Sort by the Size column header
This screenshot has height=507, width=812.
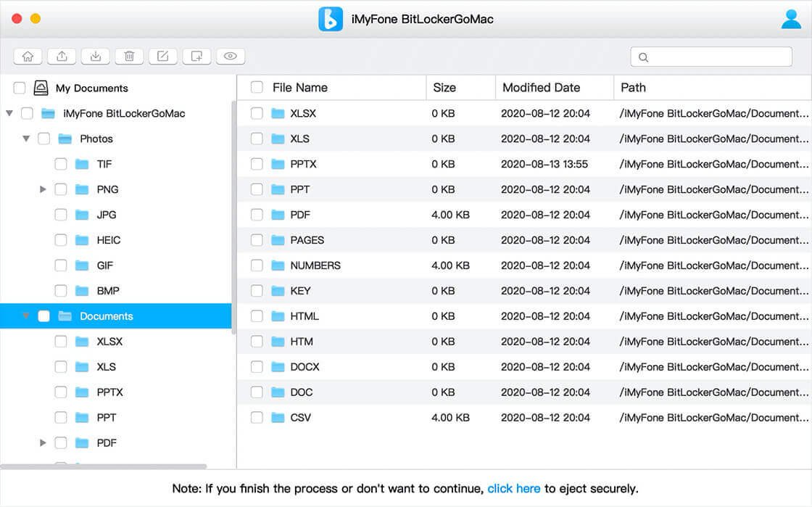(444, 88)
